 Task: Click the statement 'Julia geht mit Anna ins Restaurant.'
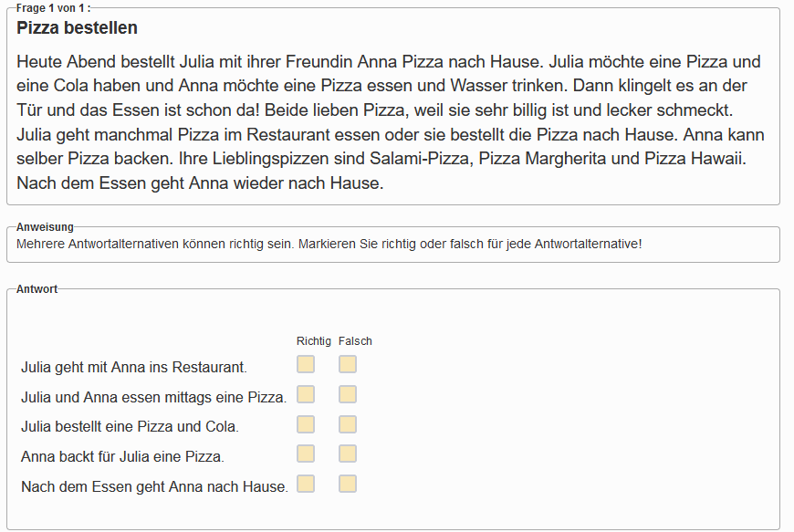[134, 367]
